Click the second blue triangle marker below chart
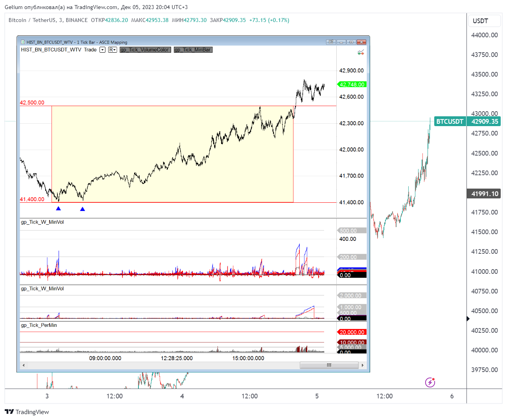This screenshot has height=420, width=507. pyautogui.click(x=82, y=209)
